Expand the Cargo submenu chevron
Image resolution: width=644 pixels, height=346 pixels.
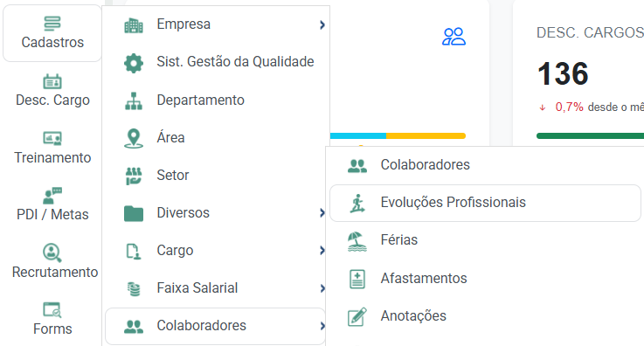pyautogui.click(x=322, y=251)
